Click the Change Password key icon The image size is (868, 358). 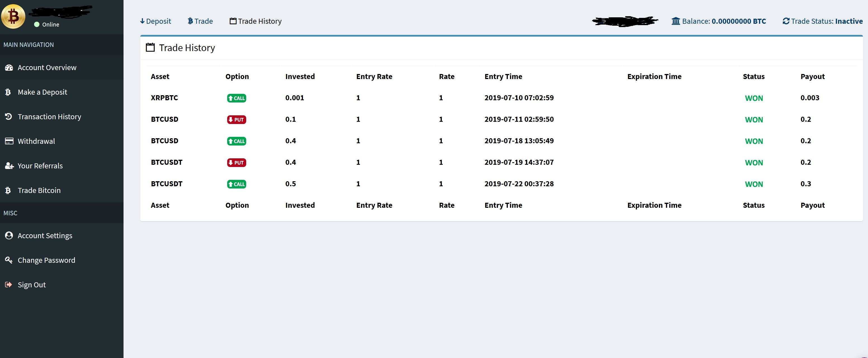[x=9, y=260]
